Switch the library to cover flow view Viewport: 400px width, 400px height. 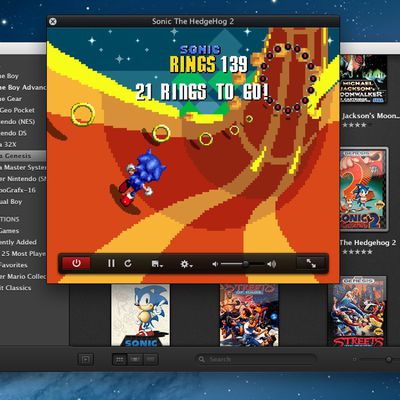click(x=135, y=359)
